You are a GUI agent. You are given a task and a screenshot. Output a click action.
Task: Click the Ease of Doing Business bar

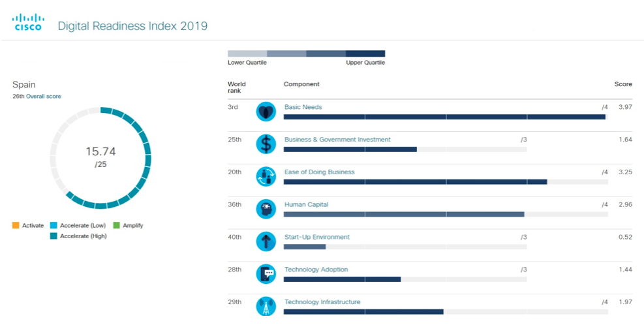[446, 181]
